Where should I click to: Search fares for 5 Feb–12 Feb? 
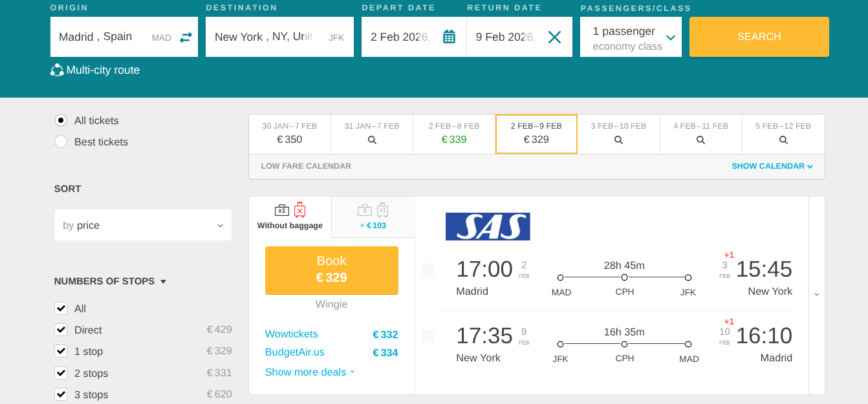(x=783, y=140)
